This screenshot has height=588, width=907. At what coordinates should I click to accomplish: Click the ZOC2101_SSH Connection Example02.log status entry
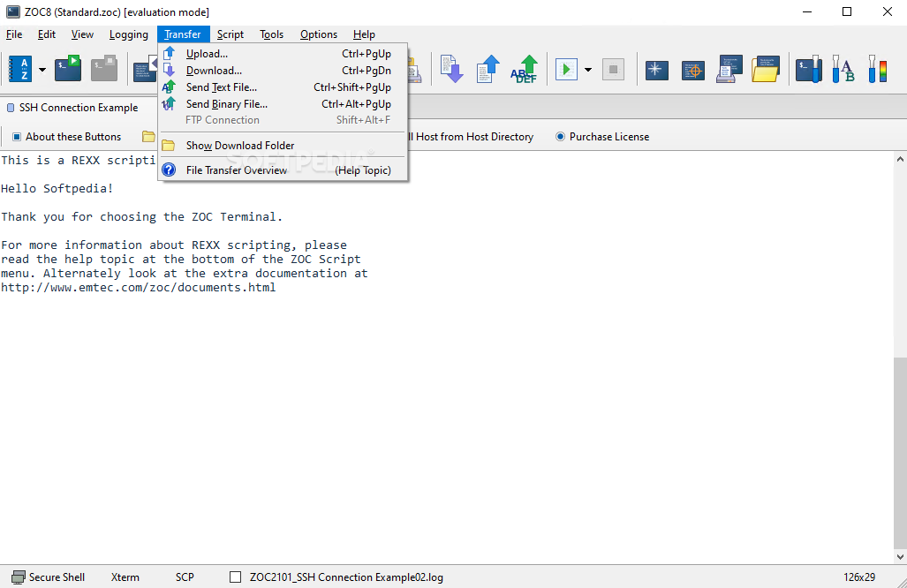[x=346, y=577]
